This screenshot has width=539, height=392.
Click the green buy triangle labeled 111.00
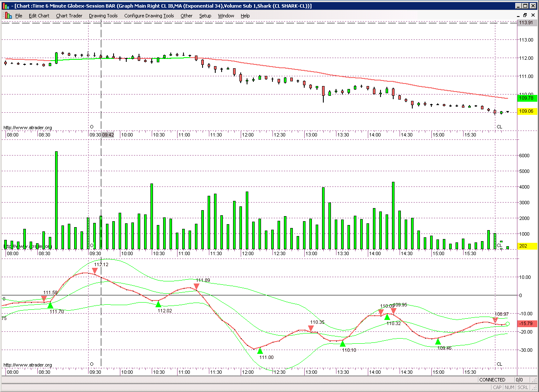click(260, 351)
